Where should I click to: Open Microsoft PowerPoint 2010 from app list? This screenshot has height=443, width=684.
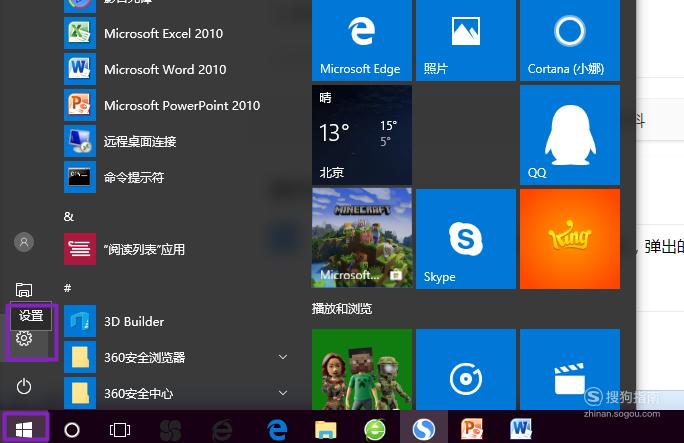(174, 105)
